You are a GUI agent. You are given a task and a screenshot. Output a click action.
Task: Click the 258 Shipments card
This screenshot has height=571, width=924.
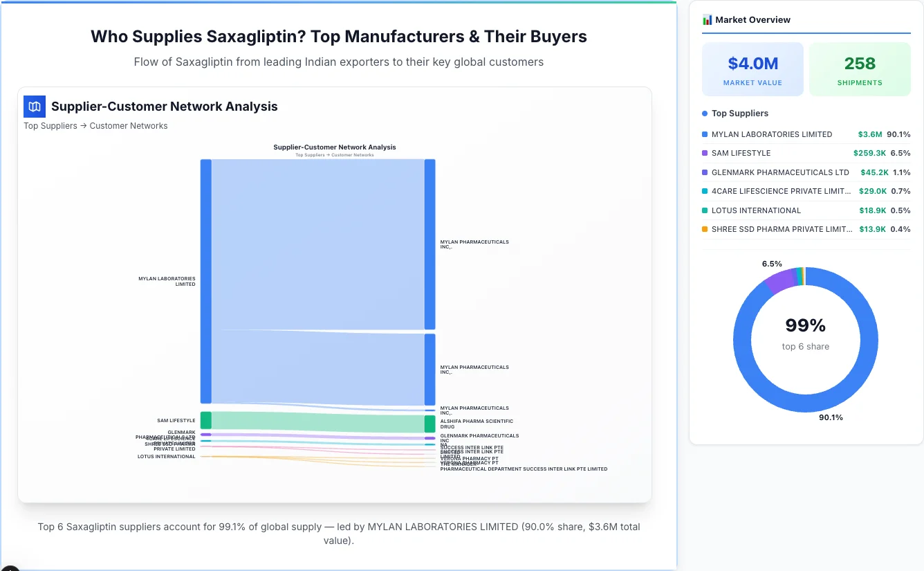click(860, 69)
